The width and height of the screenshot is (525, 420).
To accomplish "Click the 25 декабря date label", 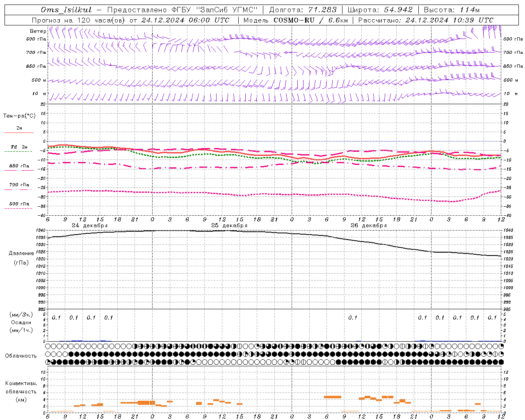I will pyautogui.click(x=229, y=226).
